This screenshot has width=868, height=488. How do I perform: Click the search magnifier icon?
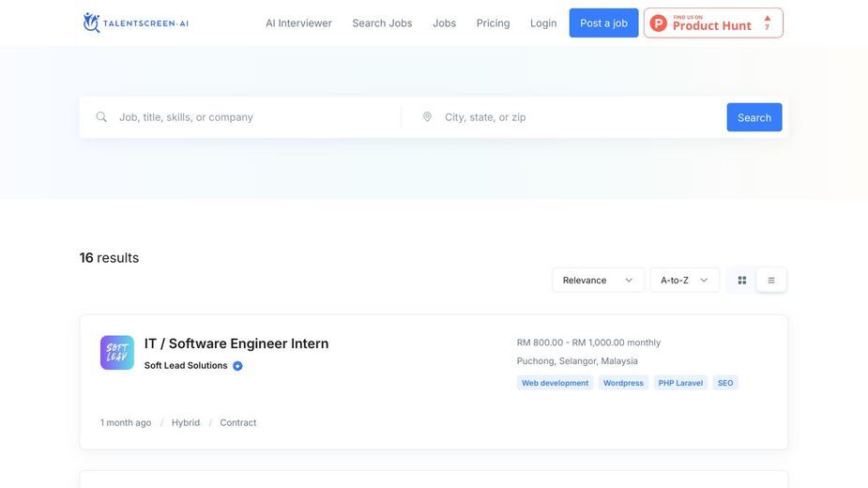101,117
